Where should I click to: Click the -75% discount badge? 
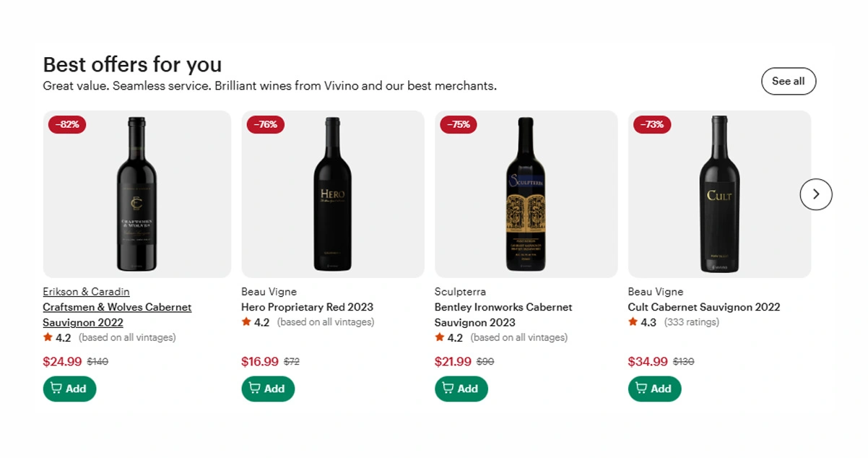point(459,124)
